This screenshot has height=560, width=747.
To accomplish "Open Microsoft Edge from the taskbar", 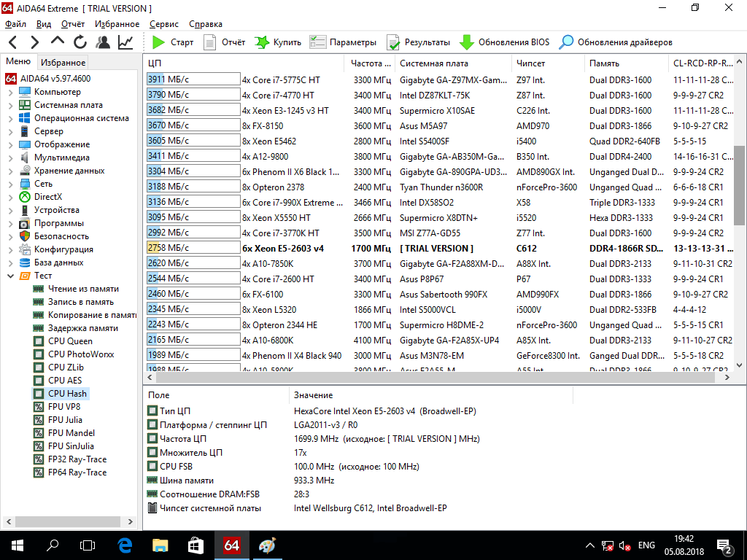I will [x=125, y=545].
